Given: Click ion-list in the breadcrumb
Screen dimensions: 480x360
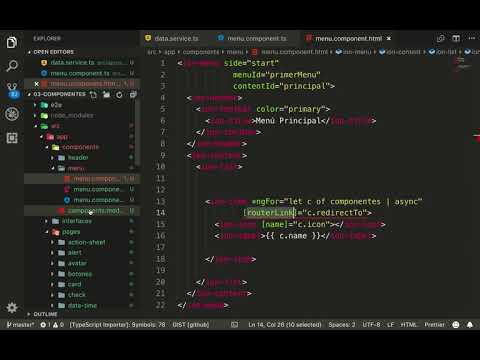Looking at the screenshot, I should [x=443, y=52].
